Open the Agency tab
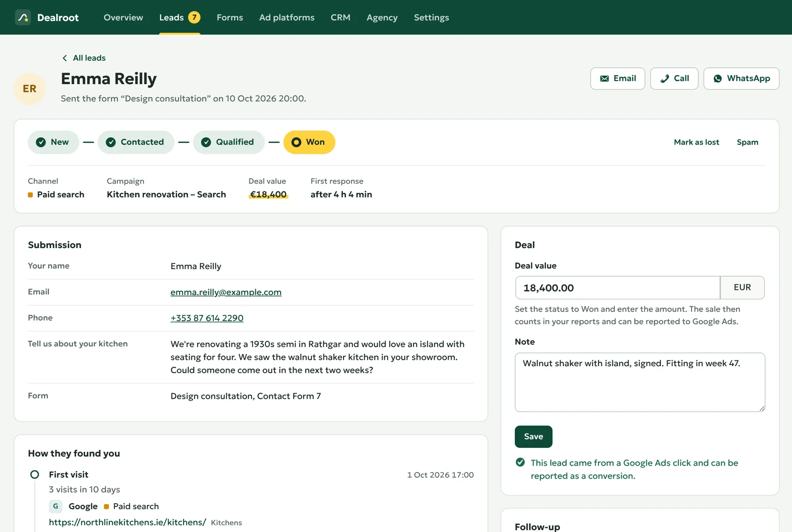Image resolution: width=792 pixels, height=532 pixels. tap(382, 17)
